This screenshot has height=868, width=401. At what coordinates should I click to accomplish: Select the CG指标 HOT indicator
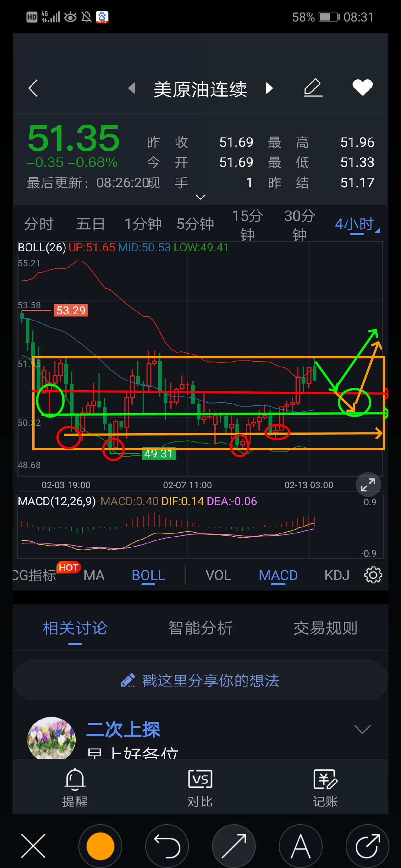coord(46,572)
